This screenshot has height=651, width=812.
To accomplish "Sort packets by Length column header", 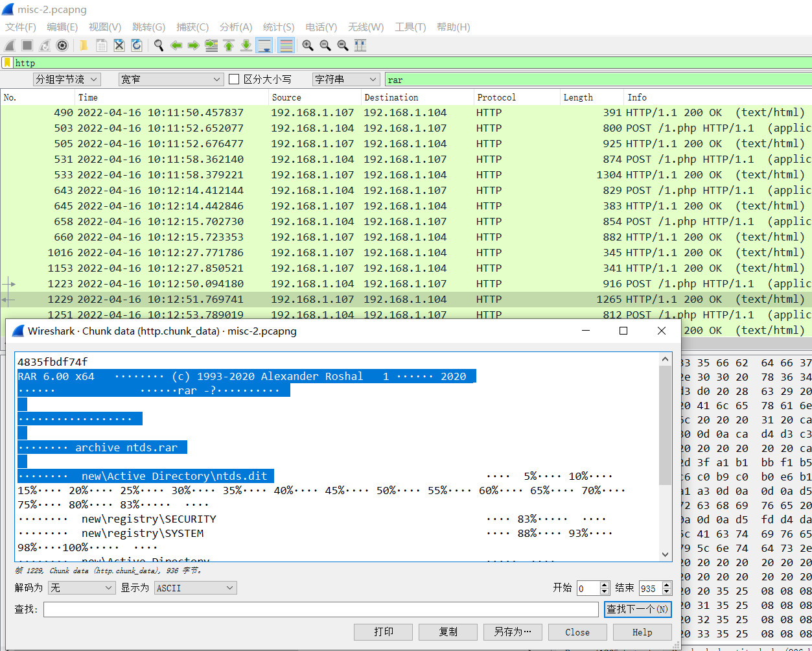I will tap(592, 97).
